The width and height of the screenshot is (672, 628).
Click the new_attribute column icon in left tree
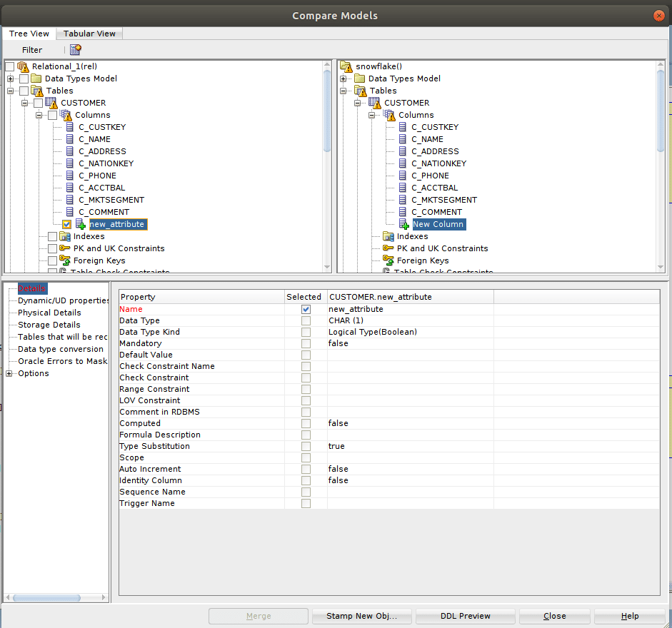[80, 224]
